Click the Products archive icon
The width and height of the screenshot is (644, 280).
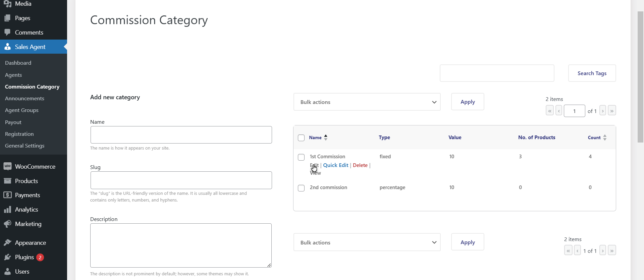click(x=7, y=181)
